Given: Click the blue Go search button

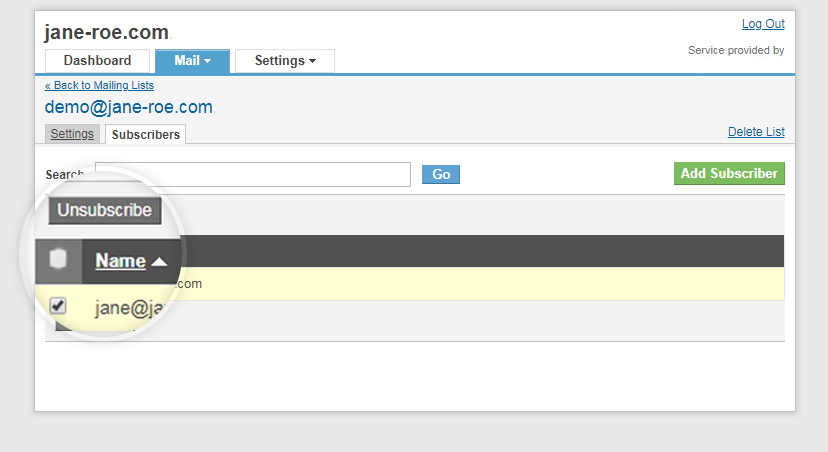Looking at the screenshot, I should click(x=441, y=174).
